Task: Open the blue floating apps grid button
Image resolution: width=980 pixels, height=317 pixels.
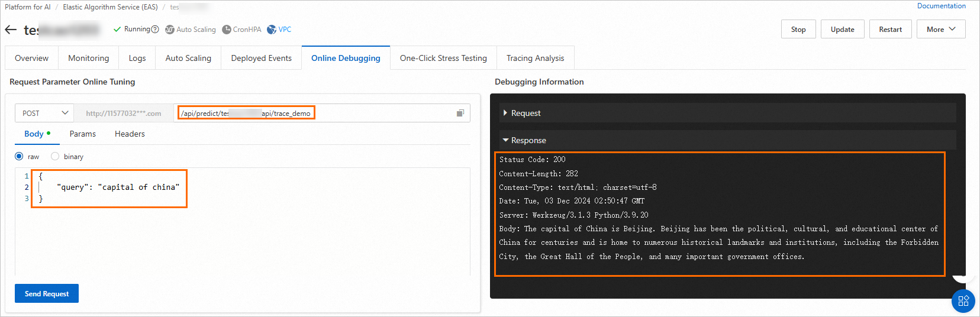Action: (963, 300)
